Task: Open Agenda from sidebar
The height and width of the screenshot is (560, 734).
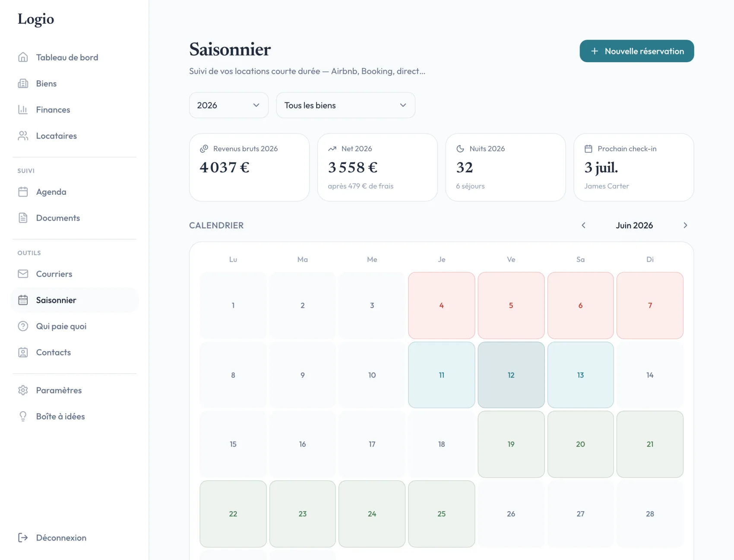Action: tap(74, 192)
